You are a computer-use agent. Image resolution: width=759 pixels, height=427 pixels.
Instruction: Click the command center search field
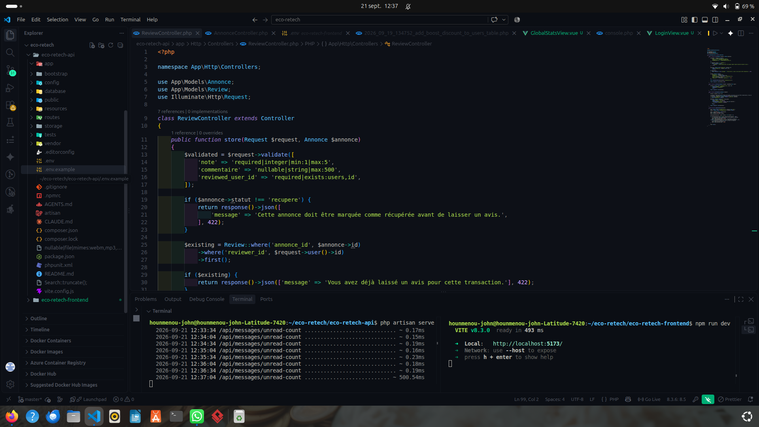point(380,20)
